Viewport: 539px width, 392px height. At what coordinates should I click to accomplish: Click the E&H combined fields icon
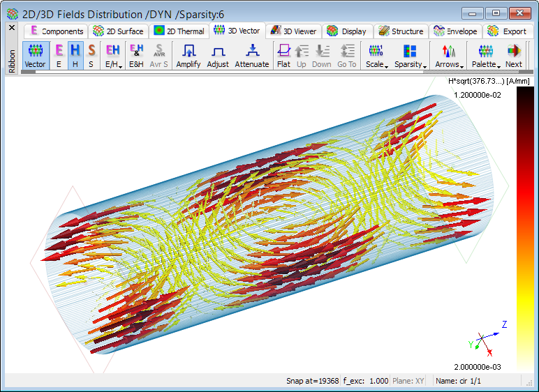point(137,55)
